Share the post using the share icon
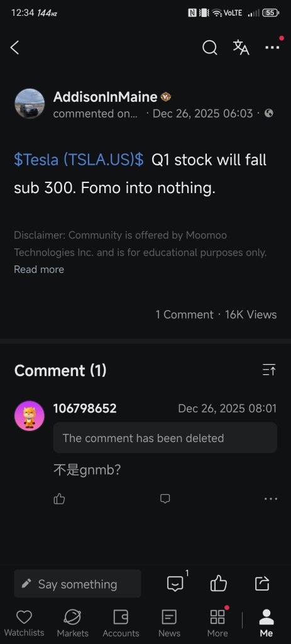This screenshot has height=644, width=291. coord(262,583)
